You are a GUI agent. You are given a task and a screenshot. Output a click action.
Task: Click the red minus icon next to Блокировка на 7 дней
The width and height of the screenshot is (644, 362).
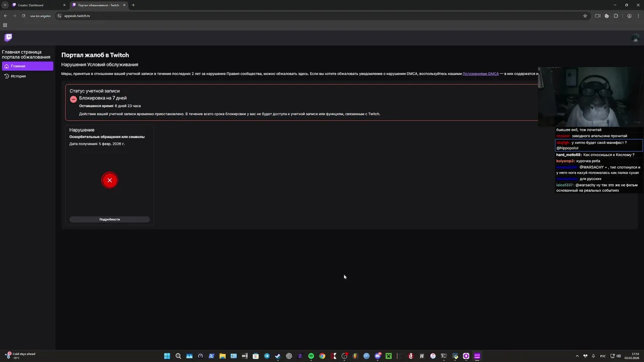click(x=73, y=99)
